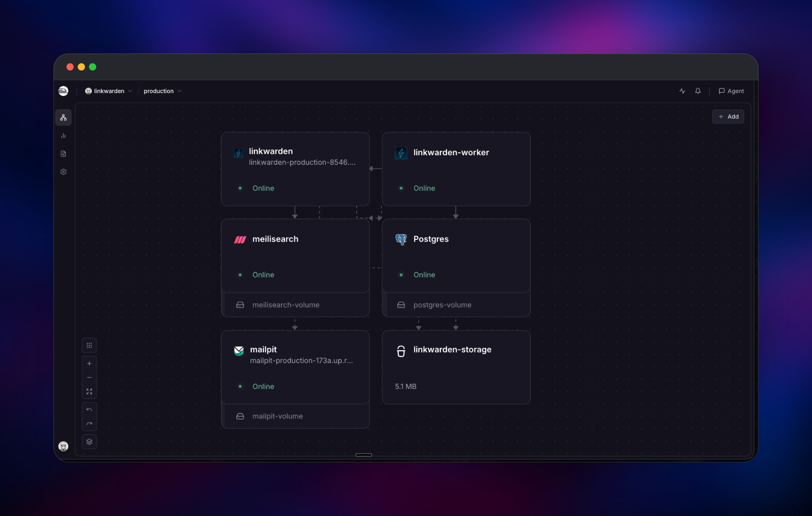812x516 pixels.
Task: Click the Online status on meilisearch
Action: click(x=263, y=275)
